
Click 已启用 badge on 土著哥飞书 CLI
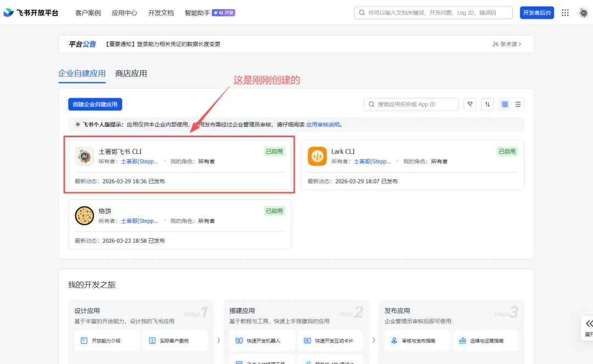[274, 152]
